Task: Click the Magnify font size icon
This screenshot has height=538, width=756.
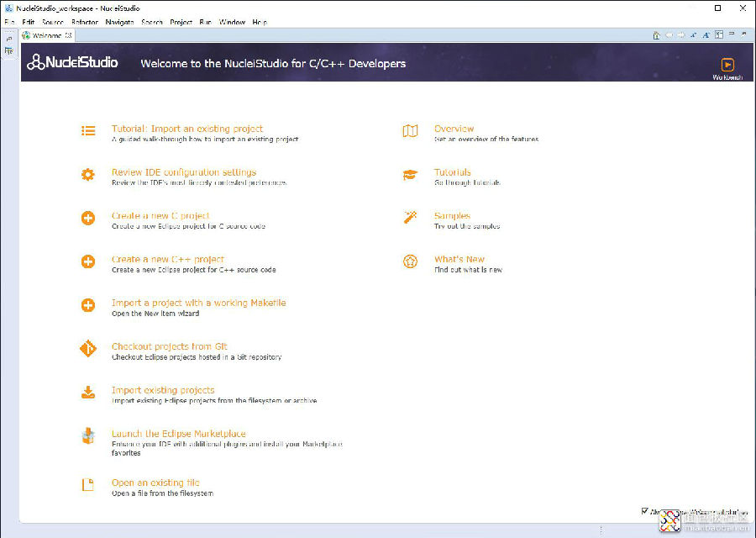Action: pyautogui.click(x=706, y=34)
